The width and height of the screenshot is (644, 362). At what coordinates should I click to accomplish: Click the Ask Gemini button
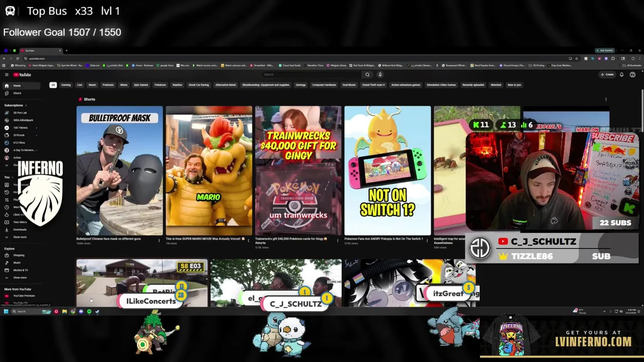pos(605,50)
